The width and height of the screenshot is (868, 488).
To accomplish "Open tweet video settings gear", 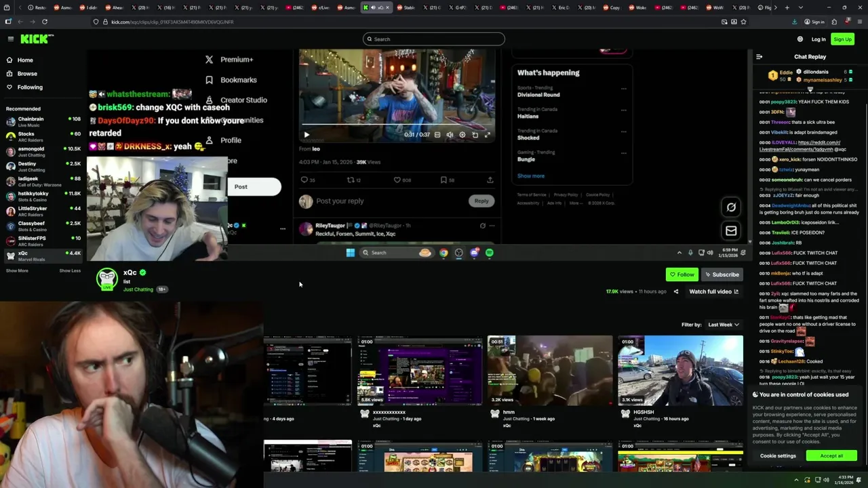I will (462, 135).
